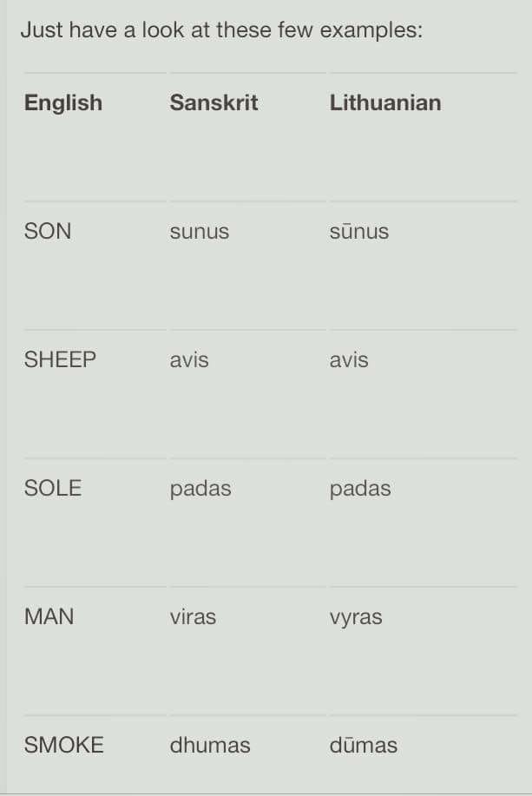Select the Lithuanian word sūnus
532x796 pixels.
point(359,232)
